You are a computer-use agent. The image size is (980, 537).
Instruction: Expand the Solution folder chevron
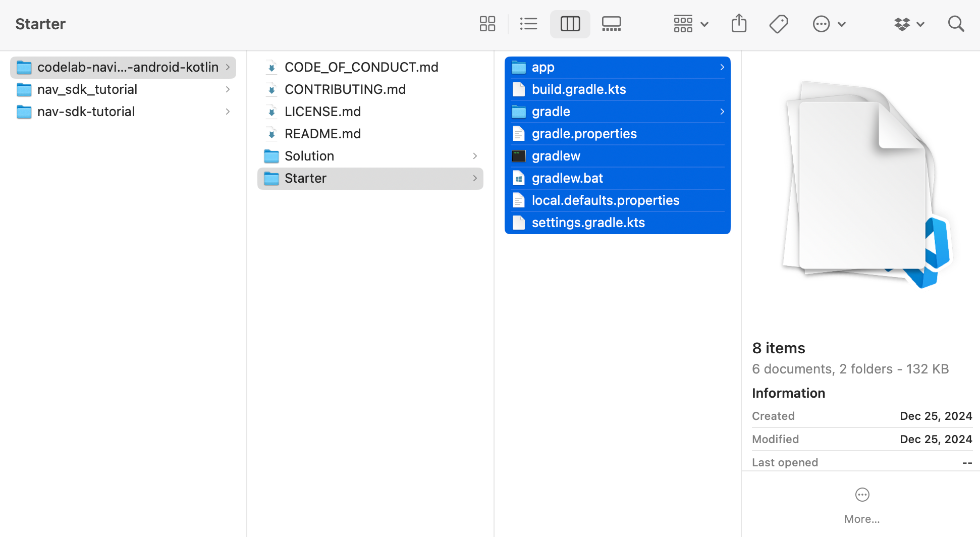click(x=475, y=156)
